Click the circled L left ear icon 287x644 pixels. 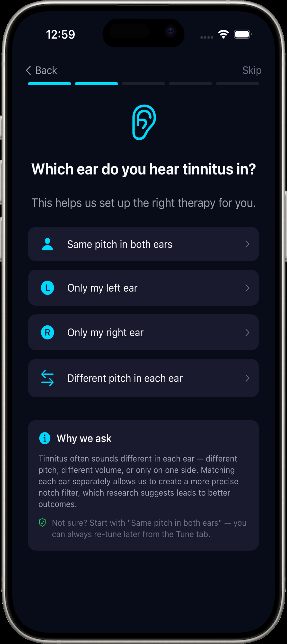(47, 288)
